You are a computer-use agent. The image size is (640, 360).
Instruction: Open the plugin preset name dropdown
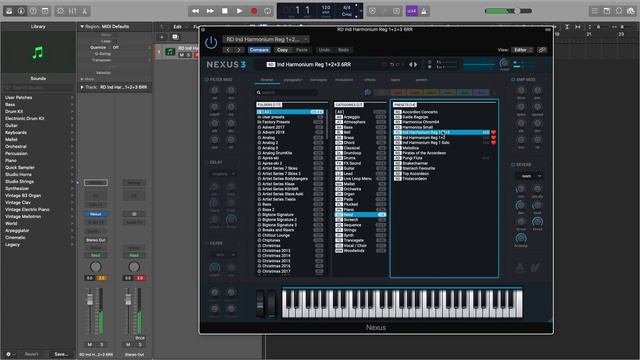point(266,39)
